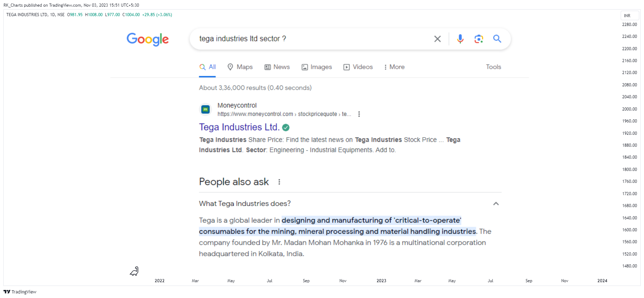Click the verified checkmark badge
This screenshot has height=298, width=644.
286,127
